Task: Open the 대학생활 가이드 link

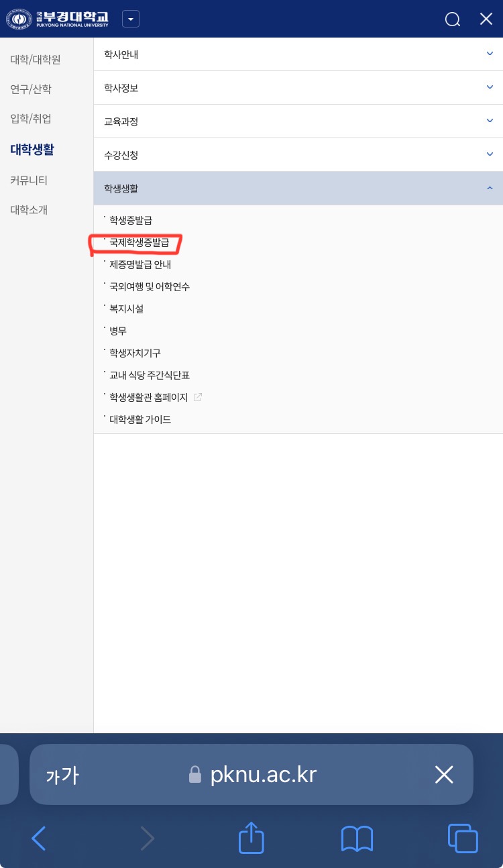Action: point(140,419)
